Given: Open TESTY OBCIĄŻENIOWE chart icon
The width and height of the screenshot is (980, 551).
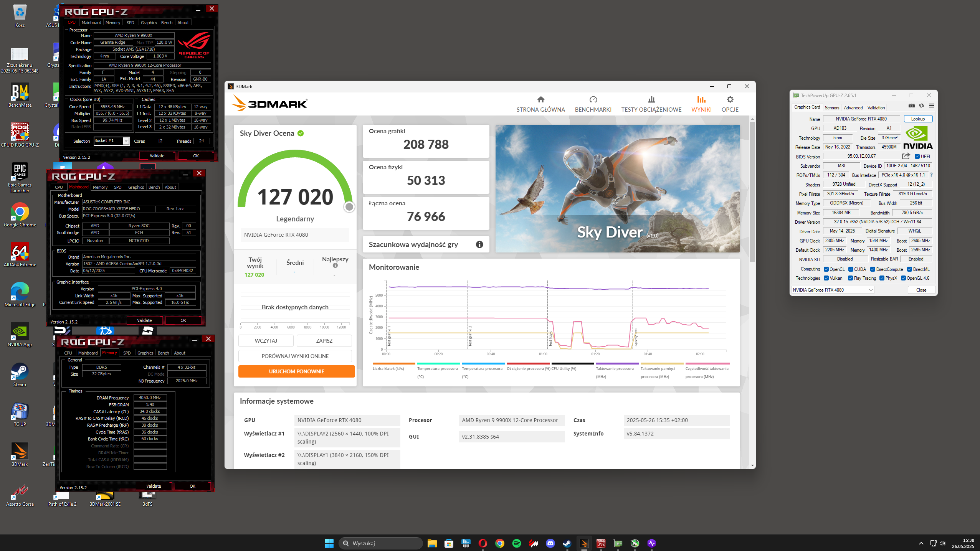Looking at the screenshot, I should 651,100.
